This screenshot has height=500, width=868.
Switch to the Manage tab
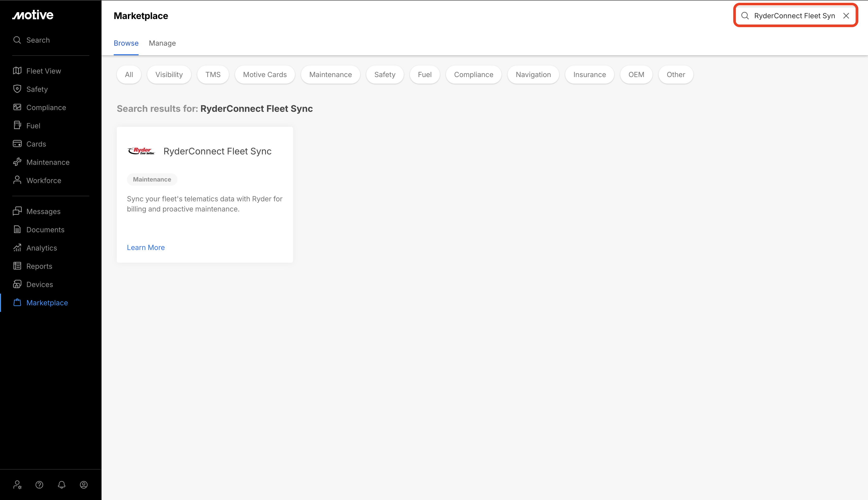coord(162,43)
